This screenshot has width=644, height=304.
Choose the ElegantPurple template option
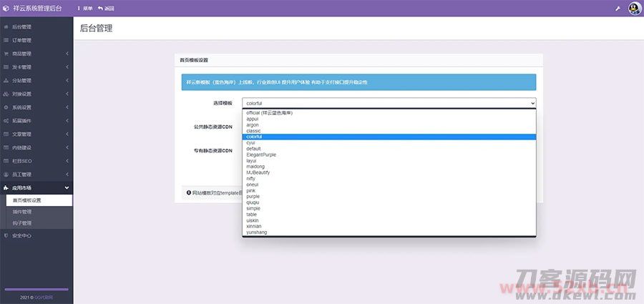(261, 155)
